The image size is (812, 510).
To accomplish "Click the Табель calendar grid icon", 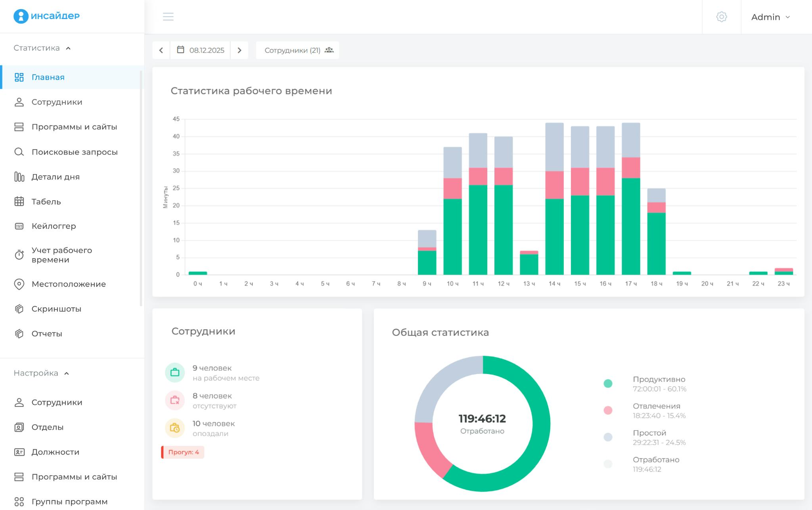I will pos(19,201).
